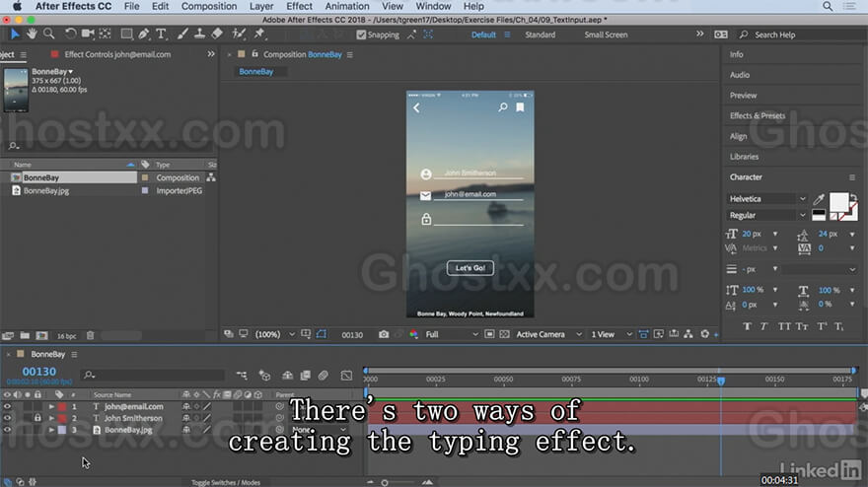Expand the BonneBay.jpg layer properties
Image resolution: width=868 pixels, height=487 pixels.
tap(51, 430)
